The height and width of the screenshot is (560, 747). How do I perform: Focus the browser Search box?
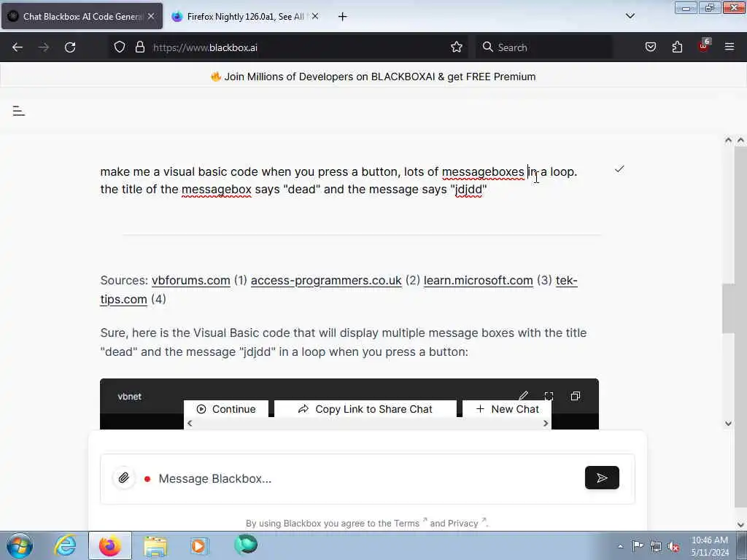(543, 47)
